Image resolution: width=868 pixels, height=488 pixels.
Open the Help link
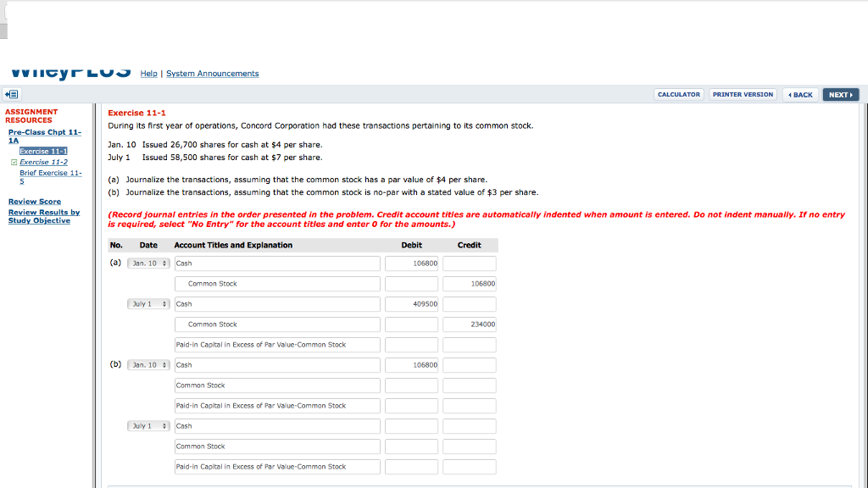(x=148, y=74)
